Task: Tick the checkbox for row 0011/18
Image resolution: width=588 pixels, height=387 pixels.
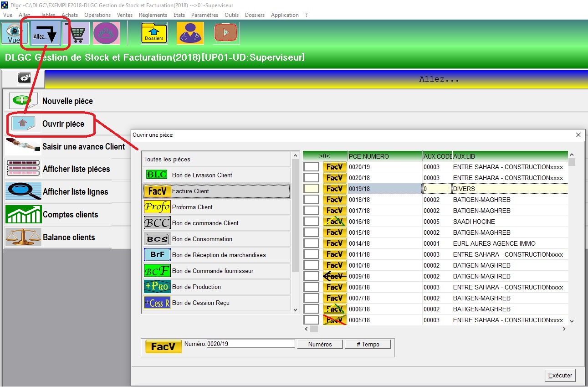Action: pyautogui.click(x=312, y=254)
